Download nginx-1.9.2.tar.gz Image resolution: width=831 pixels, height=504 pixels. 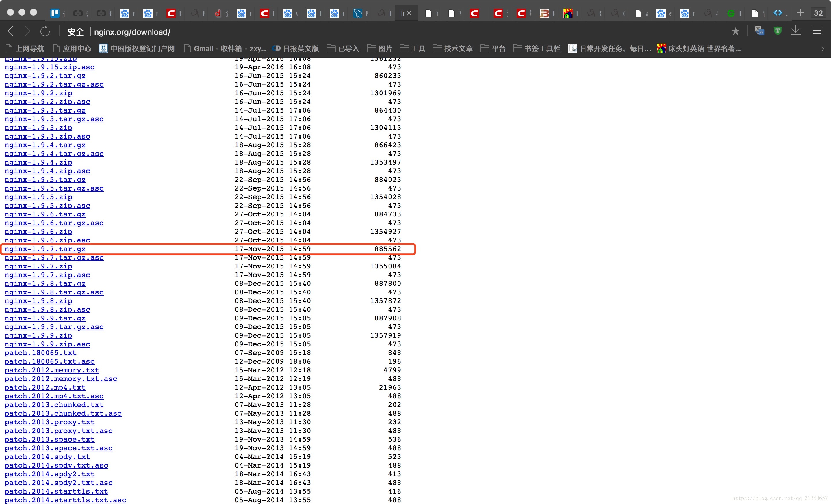45,76
